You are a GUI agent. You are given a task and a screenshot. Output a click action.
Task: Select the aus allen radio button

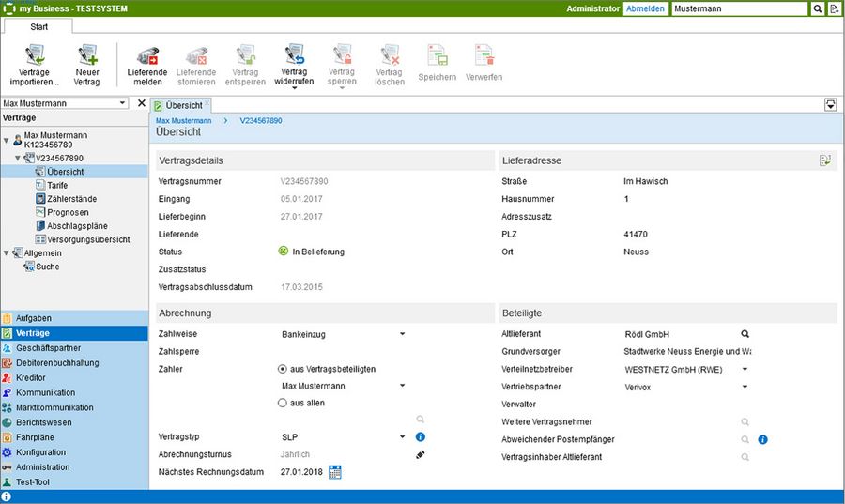click(282, 403)
